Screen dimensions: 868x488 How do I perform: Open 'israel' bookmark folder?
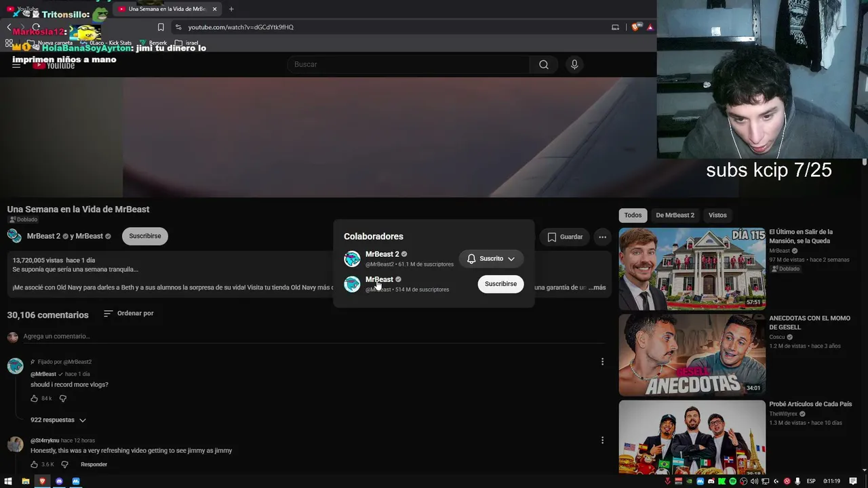(x=187, y=43)
